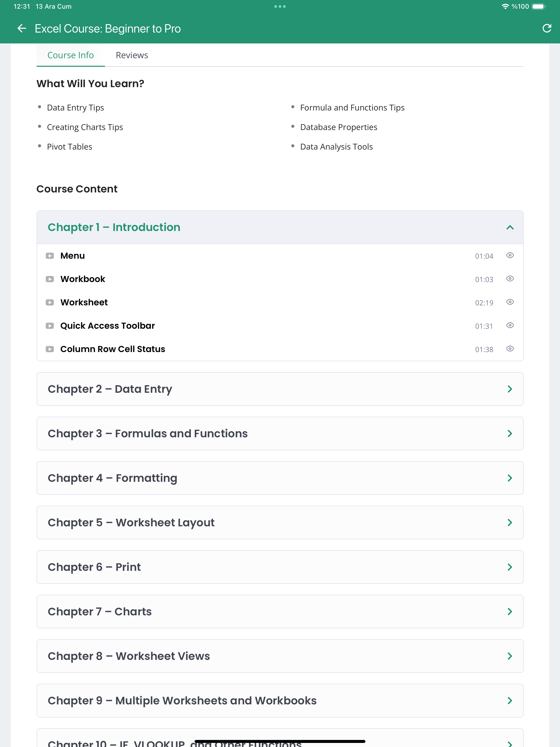Expand Chapter 9 – Multiple Worksheets and Workbooks

[280, 701]
